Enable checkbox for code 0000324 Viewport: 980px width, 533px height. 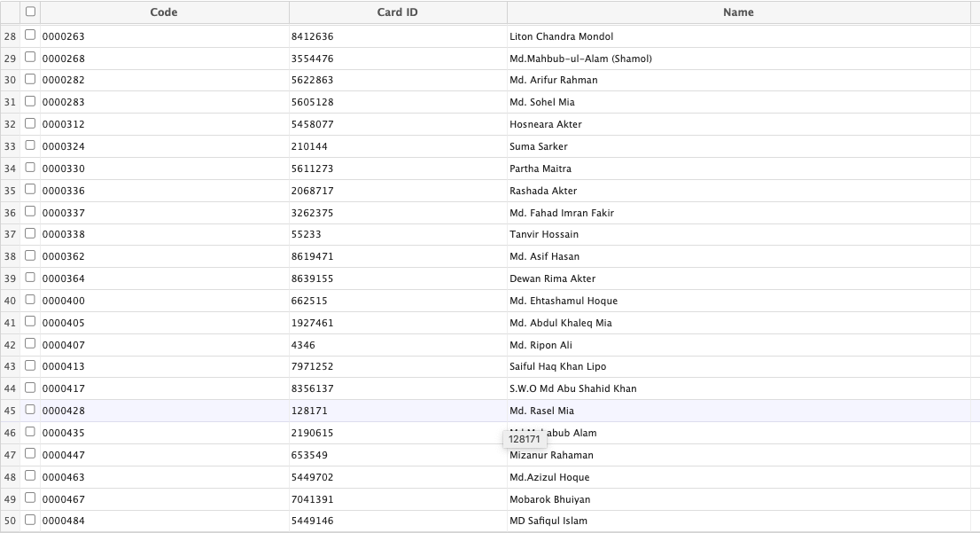tap(31, 145)
